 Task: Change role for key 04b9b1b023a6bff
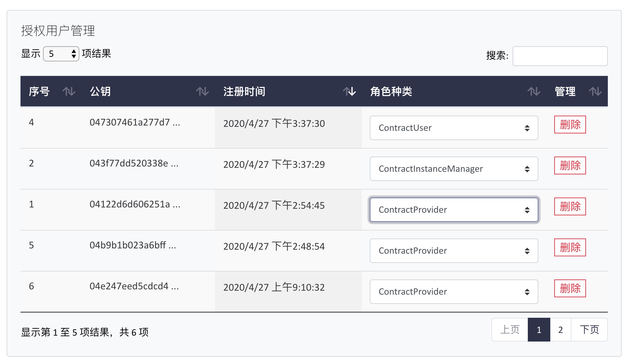point(454,251)
